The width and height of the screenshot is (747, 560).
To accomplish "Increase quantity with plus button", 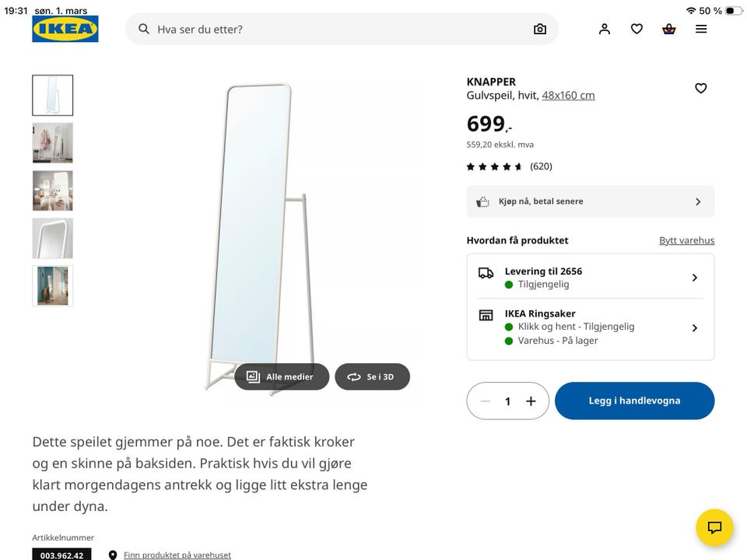I will tap(531, 401).
